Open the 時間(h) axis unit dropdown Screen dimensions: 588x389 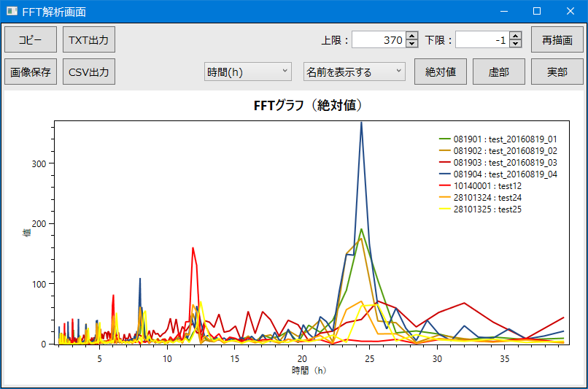(247, 72)
